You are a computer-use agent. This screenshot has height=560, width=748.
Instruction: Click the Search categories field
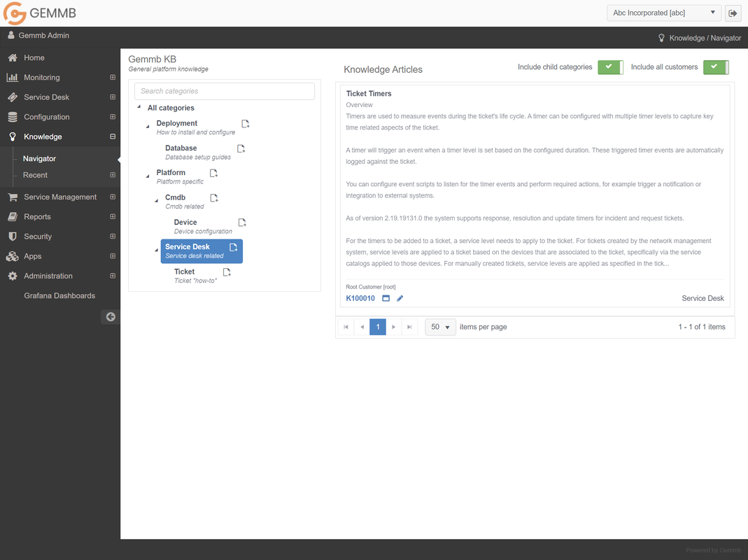[x=225, y=91]
